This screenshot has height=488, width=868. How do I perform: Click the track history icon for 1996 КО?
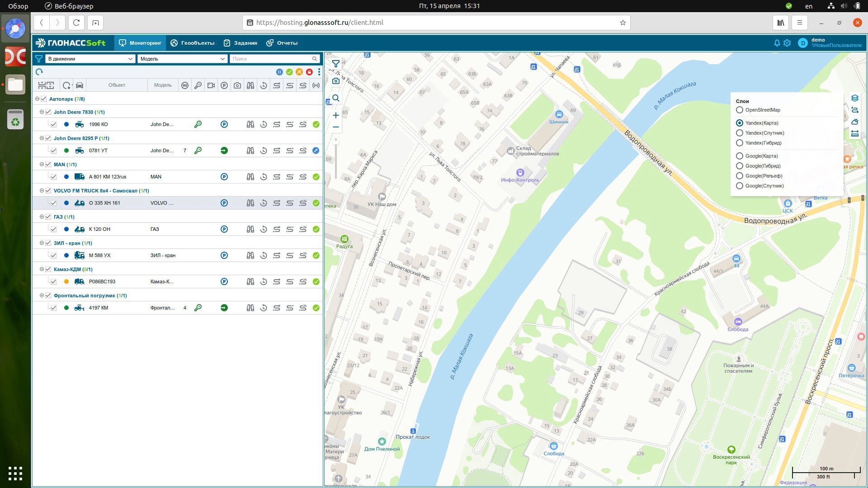point(264,124)
